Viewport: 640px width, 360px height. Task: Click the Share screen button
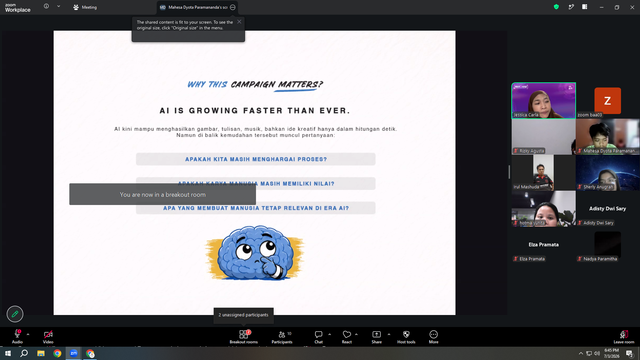coord(376,336)
